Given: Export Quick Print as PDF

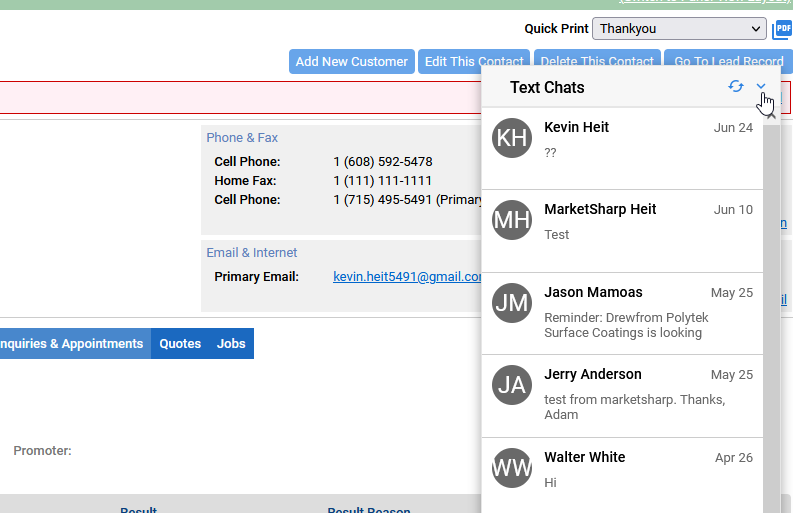Looking at the screenshot, I should (x=782, y=29).
